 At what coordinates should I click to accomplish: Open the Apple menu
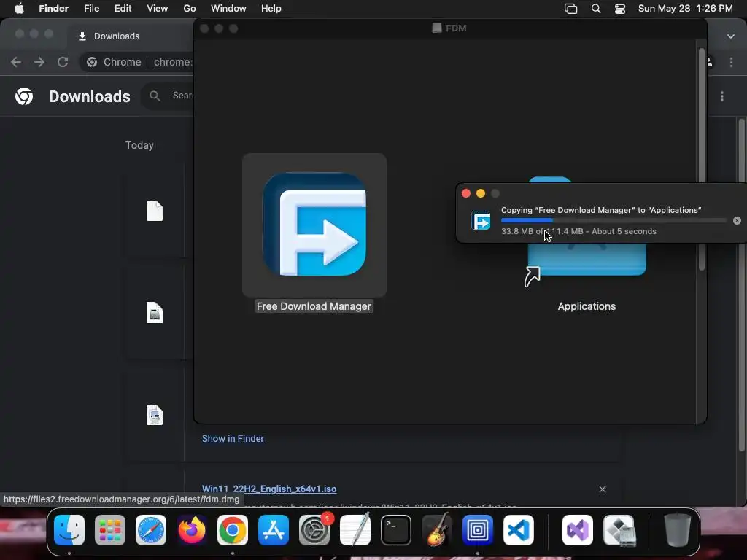click(19, 9)
